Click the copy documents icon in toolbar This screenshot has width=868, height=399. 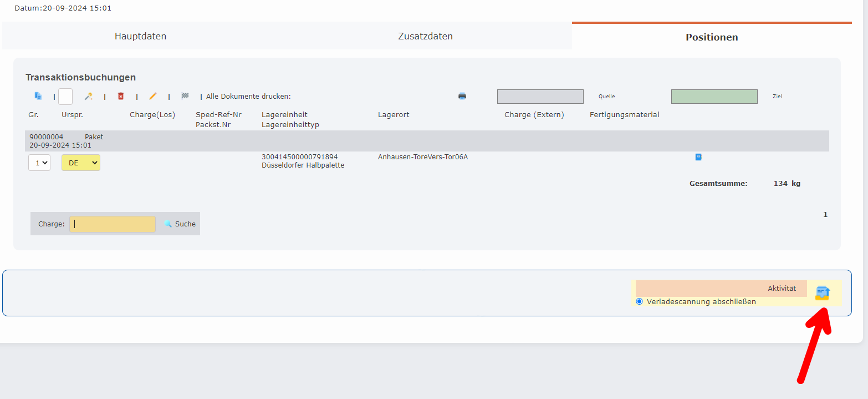click(x=38, y=96)
